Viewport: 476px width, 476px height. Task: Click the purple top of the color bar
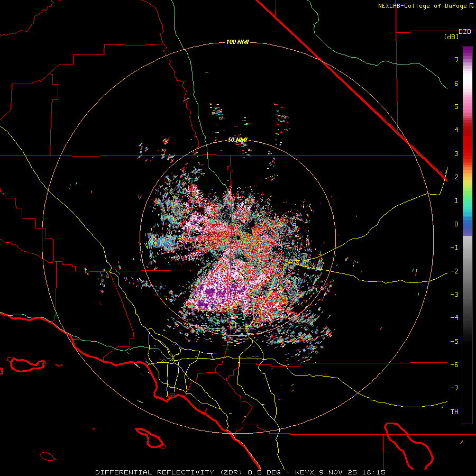pyautogui.click(x=467, y=52)
